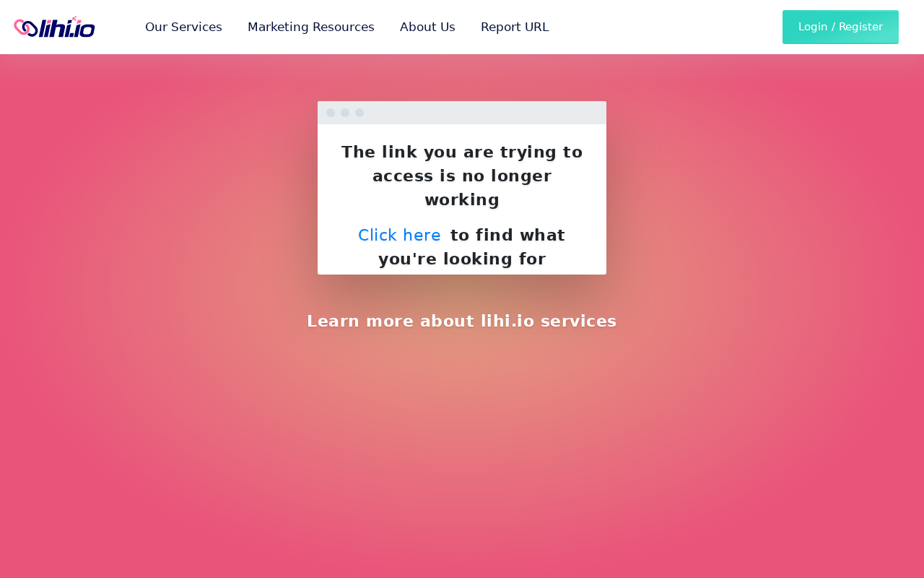Go to the About Us page
Screen dimensions: 924x578
pyautogui.click(x=427, y=27)
